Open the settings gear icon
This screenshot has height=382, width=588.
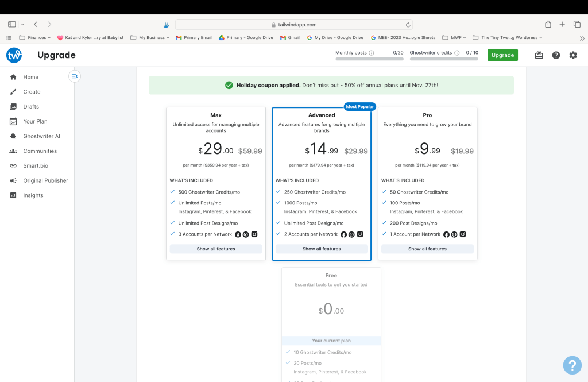coord(573,55)
